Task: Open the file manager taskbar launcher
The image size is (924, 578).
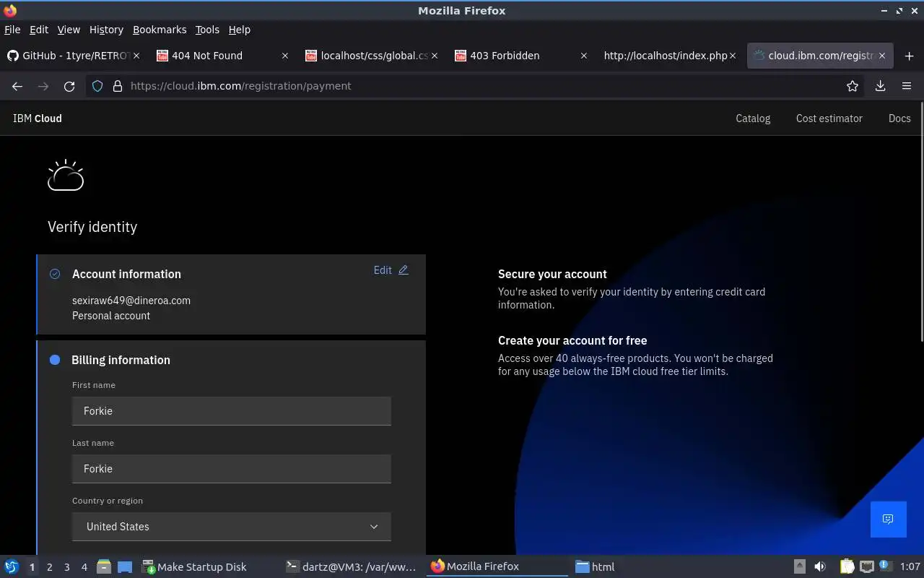Action: [103, 566]
